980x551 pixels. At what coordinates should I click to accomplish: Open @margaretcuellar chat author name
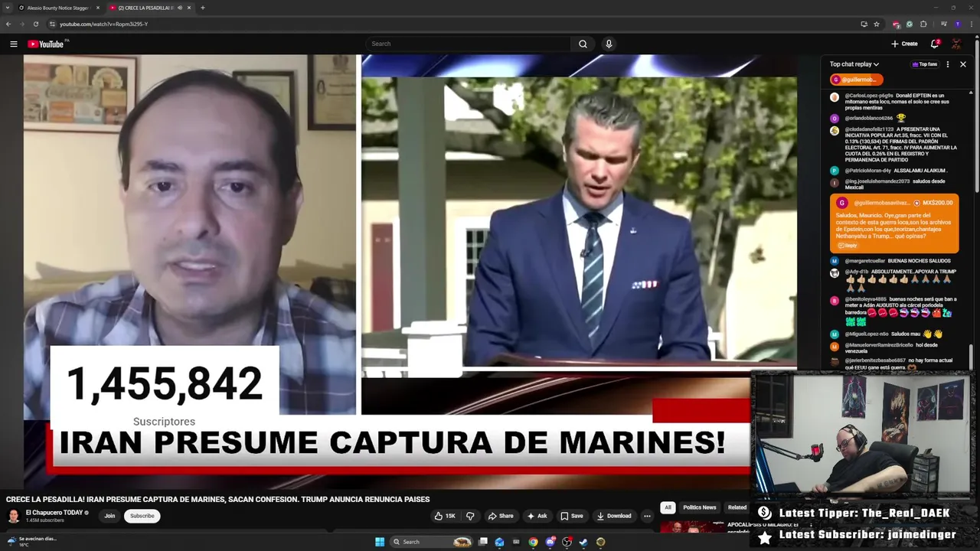coord(864,261)
